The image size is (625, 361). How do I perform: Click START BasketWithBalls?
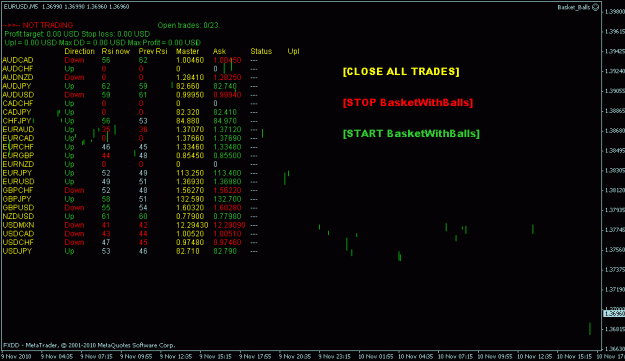click(x=411, y=133)
